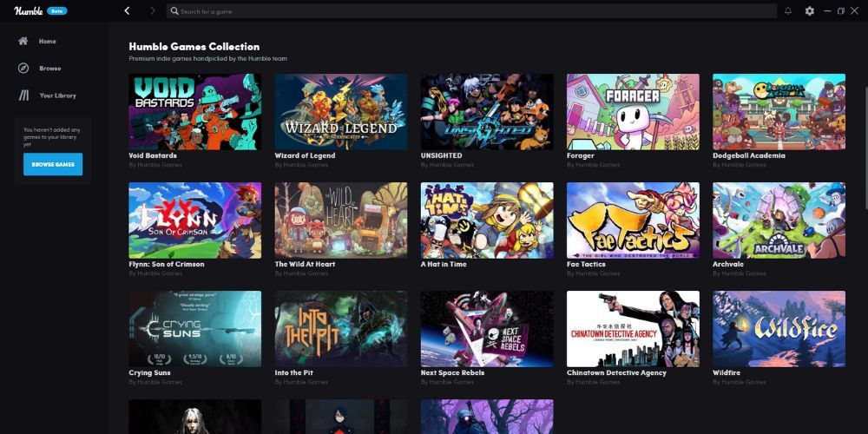Go back with the left arrow
The width and height of the screenshot is (868, 434).
[127, 10]
